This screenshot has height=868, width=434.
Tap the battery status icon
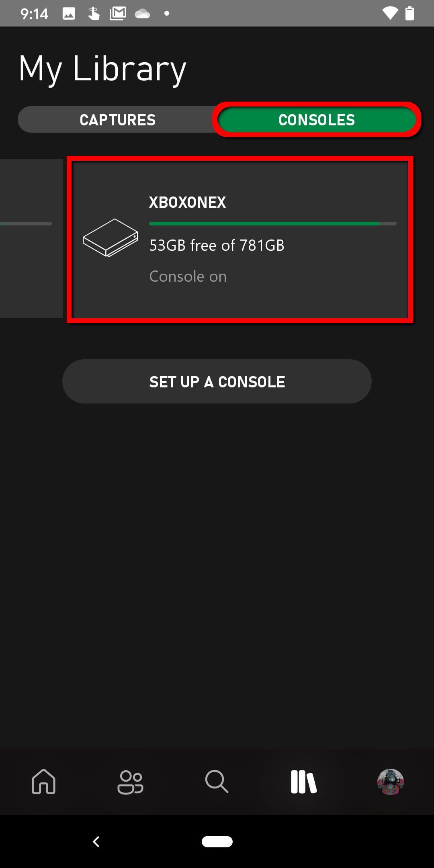click(x=409, y=14)
